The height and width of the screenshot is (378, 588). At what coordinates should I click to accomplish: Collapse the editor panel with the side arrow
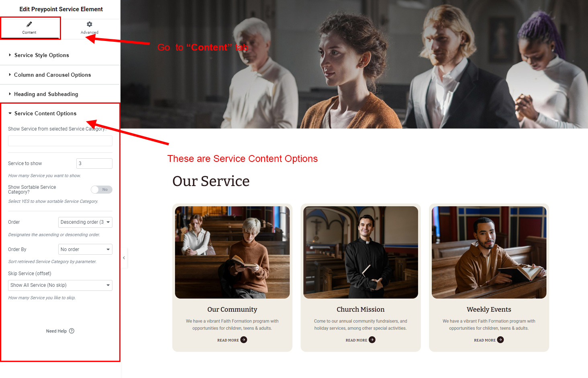(x=124, y=258)
